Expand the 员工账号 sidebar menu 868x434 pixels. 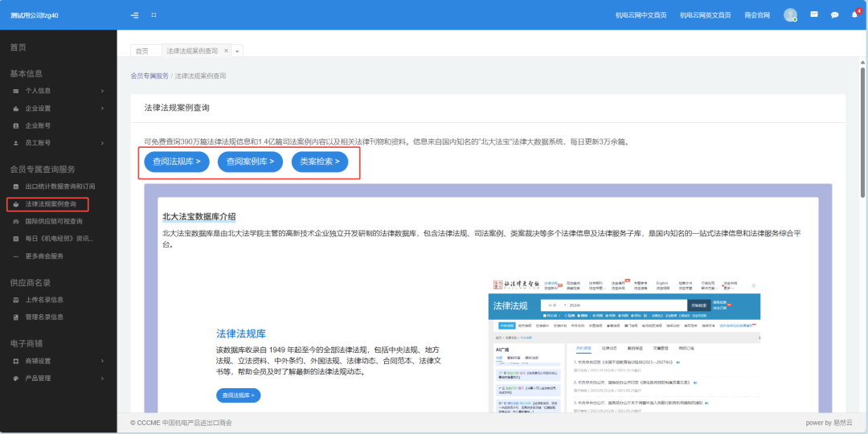56,143
